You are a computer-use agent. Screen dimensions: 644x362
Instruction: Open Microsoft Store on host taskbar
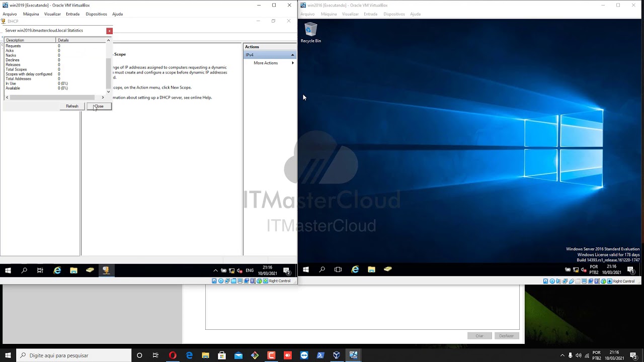222,355
